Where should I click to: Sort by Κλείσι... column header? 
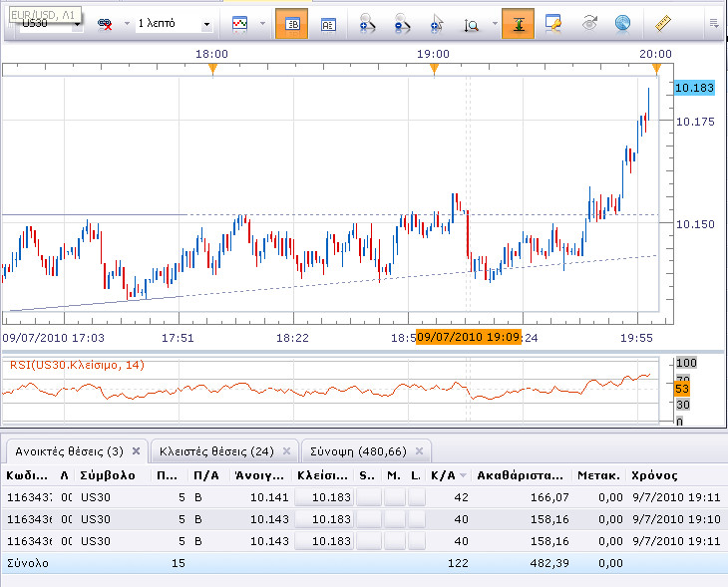click(x=323, y=475)
